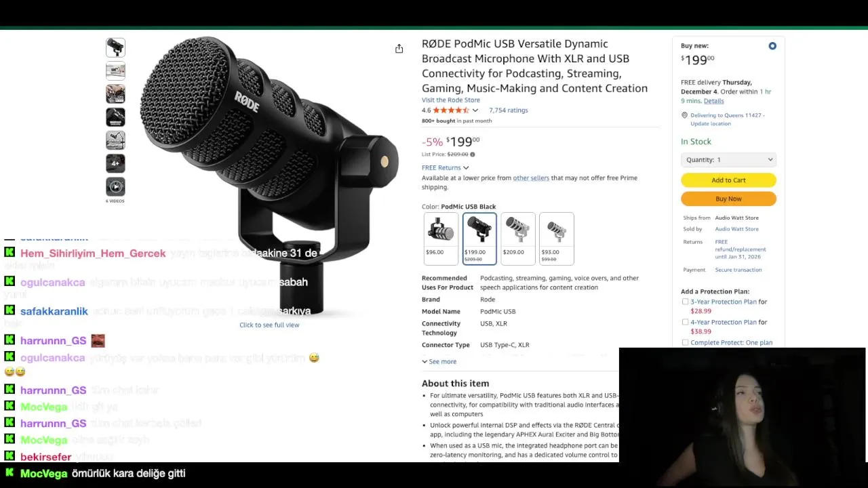Select the first microphone image thumbnail
This screenshot has height=488, width=868.
115,47
